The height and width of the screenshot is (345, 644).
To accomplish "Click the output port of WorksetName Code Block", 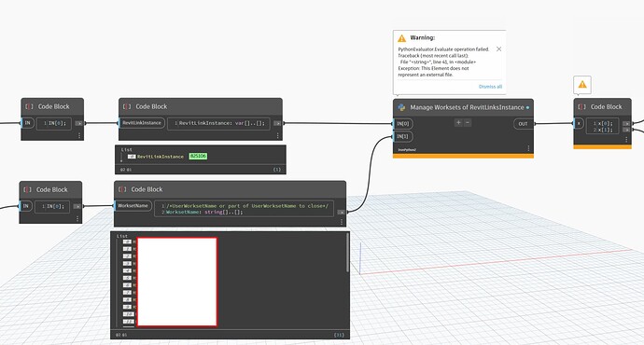I will coord(342,212).
